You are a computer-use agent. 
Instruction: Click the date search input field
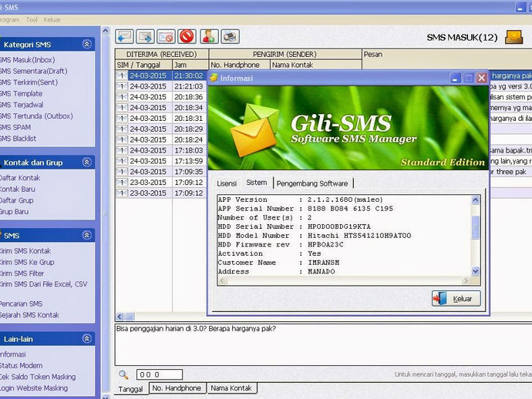click(x=160, y=374)
